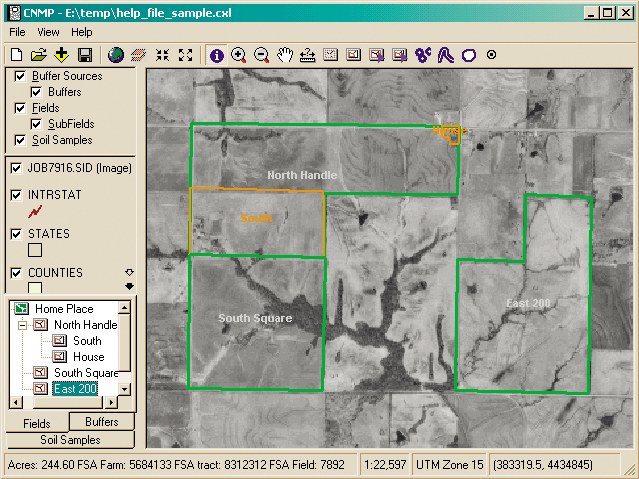This screenshot has width=639, height=479.
Task: Select the circle target sample tool
Action: click(x=491, y=54)
